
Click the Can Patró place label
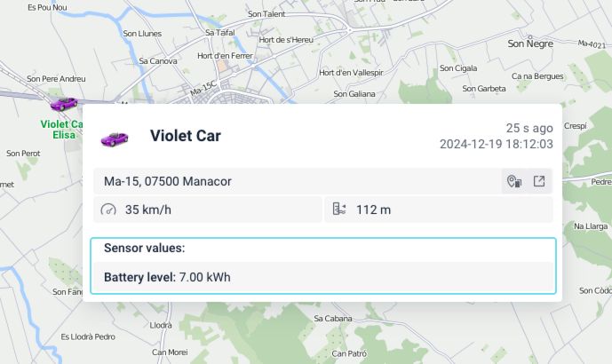(x=349, y=352)
